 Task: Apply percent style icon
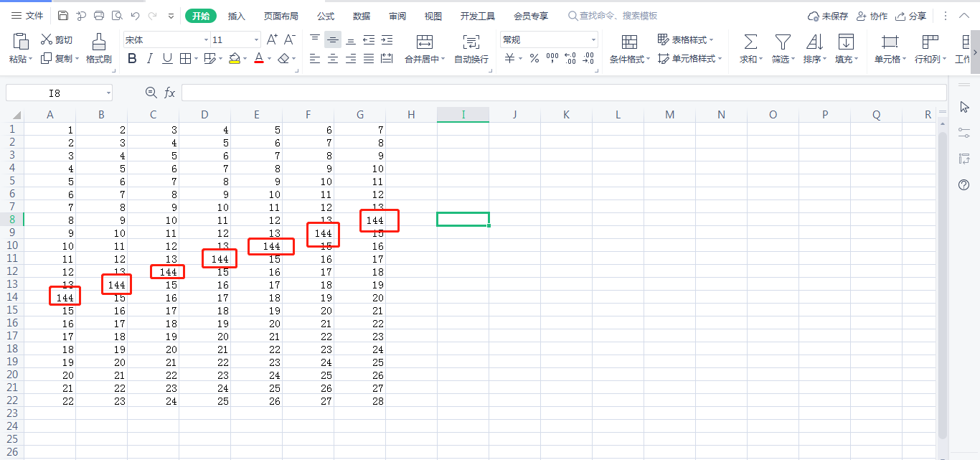(534, 59)
